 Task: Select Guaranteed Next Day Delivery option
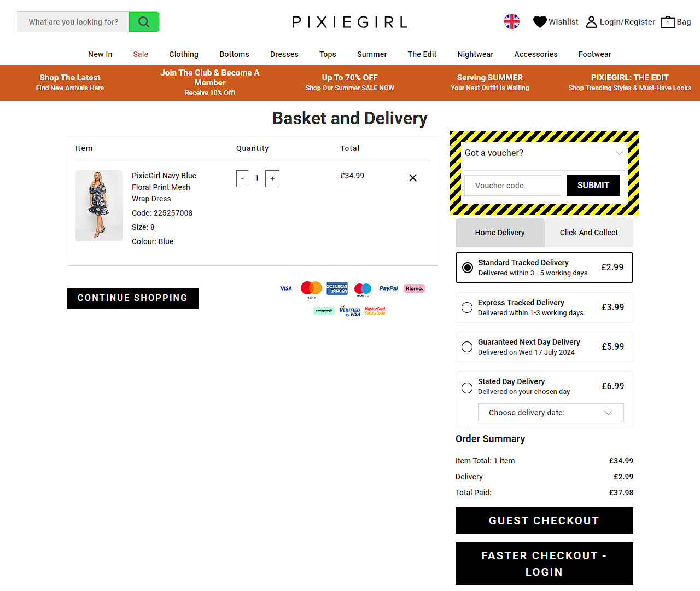coord(544,347)
